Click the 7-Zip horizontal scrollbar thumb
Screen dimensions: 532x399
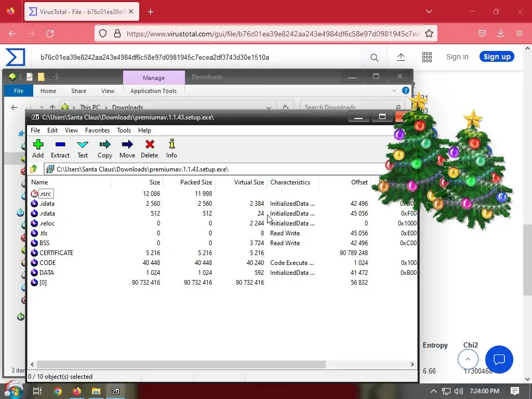point(181,364)
